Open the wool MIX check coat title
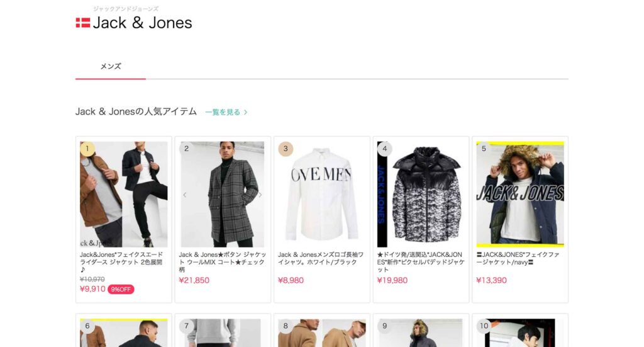The height and width of the screenshot is (347, 644). 223,262
